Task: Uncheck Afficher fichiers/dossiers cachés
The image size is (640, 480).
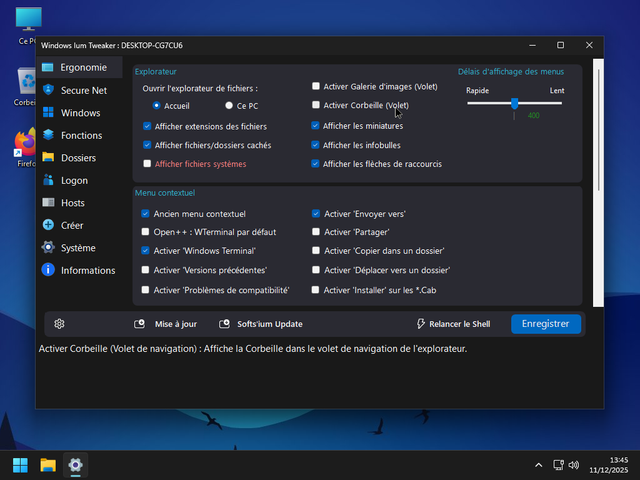Action: pos(147,145)
